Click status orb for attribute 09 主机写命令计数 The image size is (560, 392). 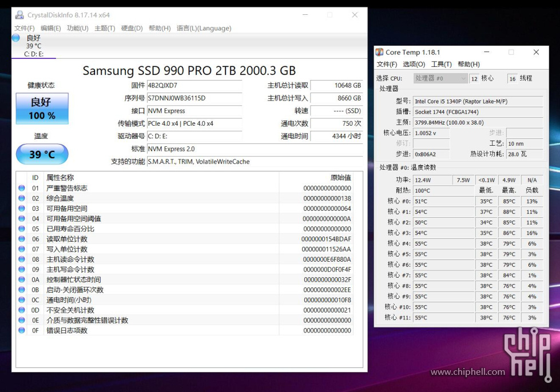tap(22, 269)
